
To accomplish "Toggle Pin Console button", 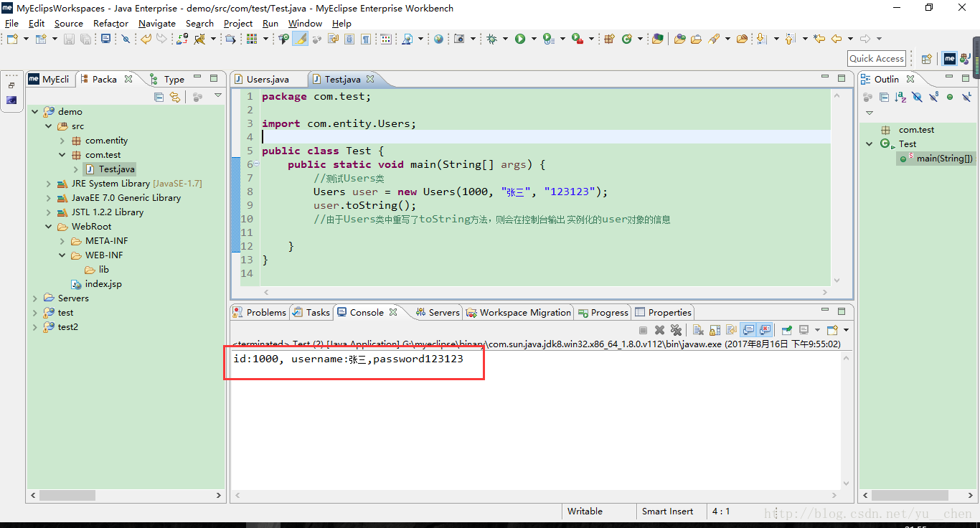I will tap(787, 330).
